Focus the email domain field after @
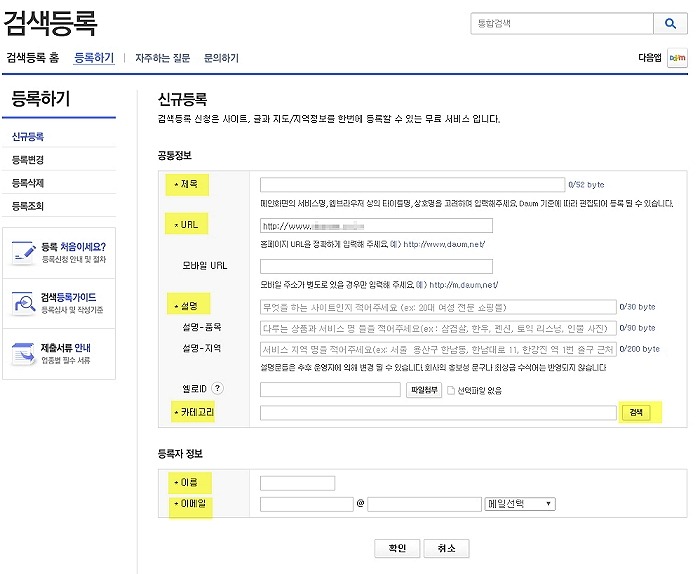 [424, 504]
